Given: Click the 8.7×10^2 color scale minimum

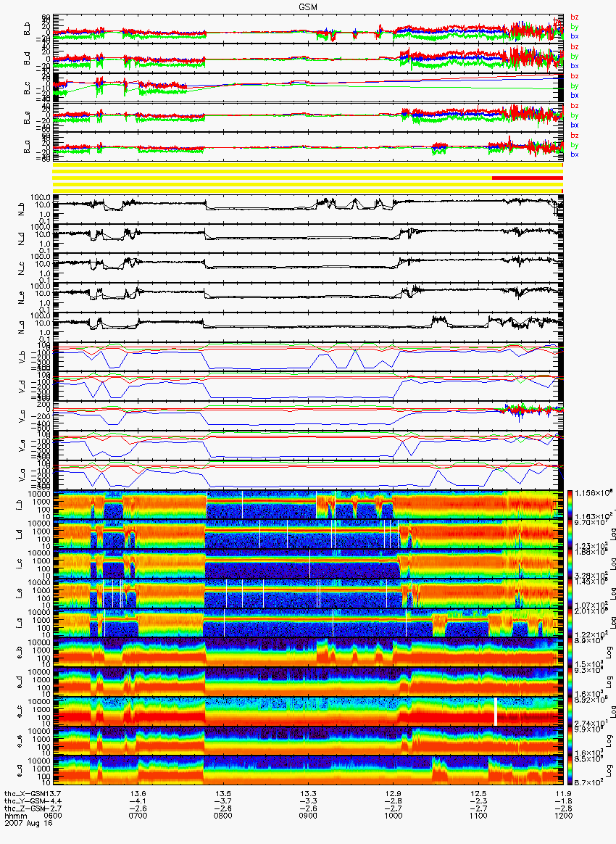Looking at the screenshot, I should pos(588,782).
